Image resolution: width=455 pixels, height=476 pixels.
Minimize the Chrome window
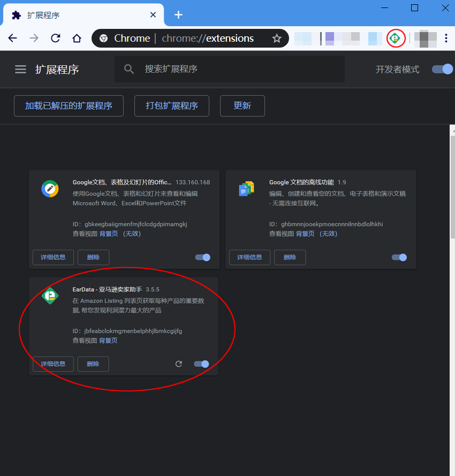[384, 8]
